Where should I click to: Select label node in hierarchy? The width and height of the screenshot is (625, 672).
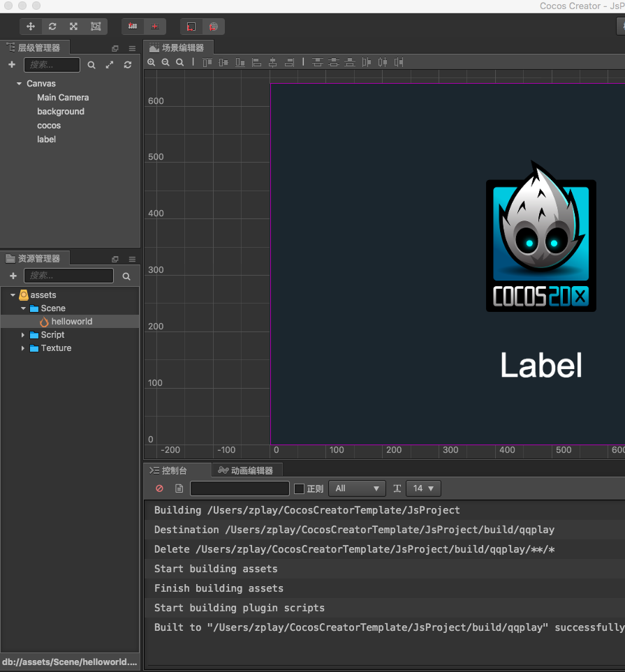click(x=46, y=140)
